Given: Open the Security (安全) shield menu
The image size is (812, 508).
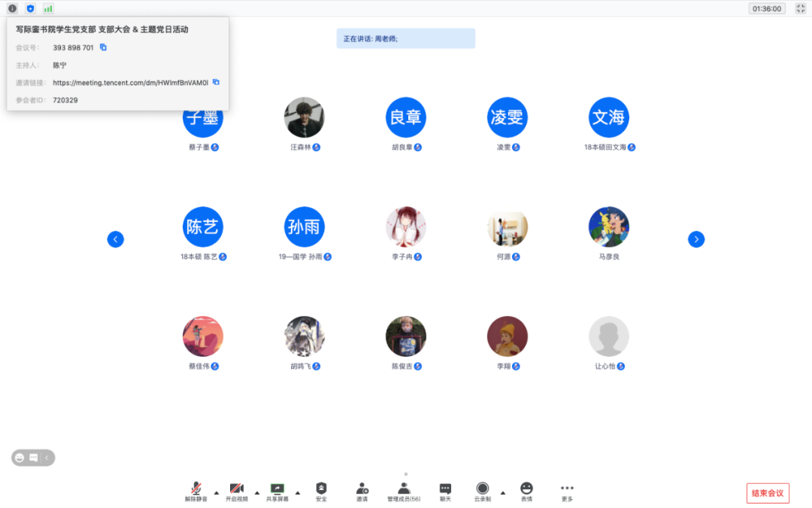Looking at the screenshot, I should pyautogui.click(x=321, y=489).
